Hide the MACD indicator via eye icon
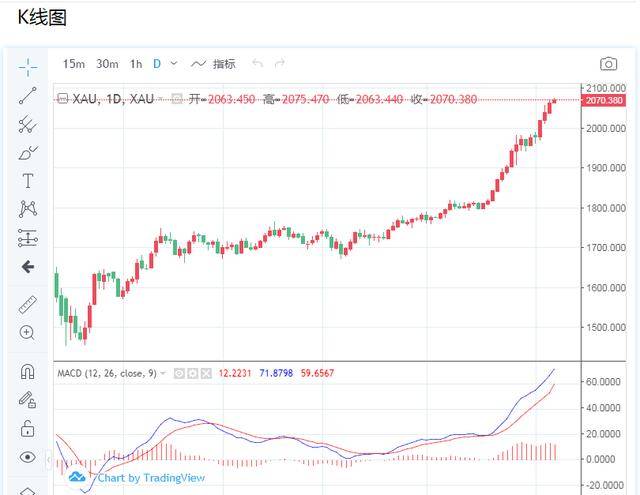640x495 pixels. [179, 373]
